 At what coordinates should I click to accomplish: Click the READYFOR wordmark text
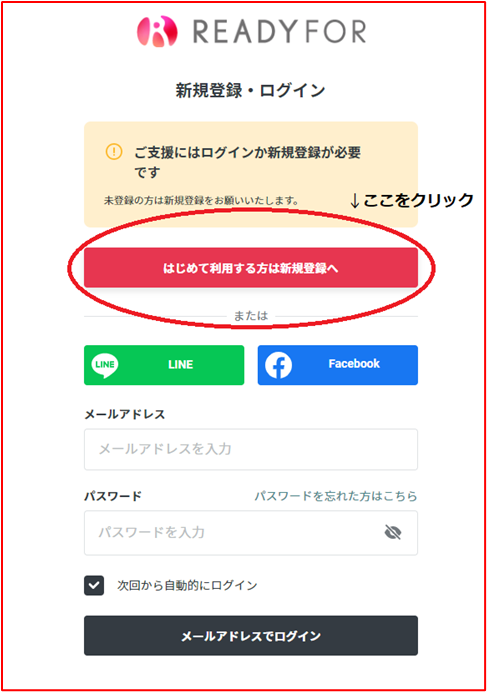[279, 32]
